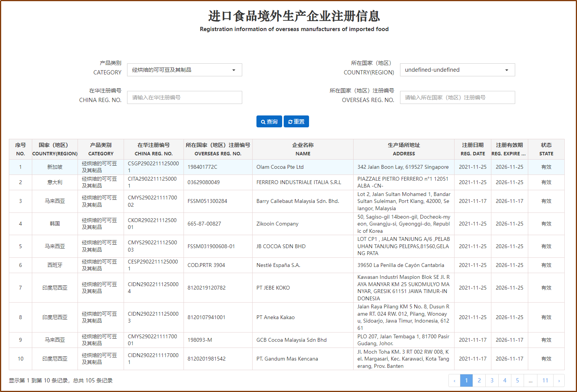The height and width of the screenshot is (392, 577).
Task: Click the PLO 207, Jalan Tembaga address cell
Action: pos(403,340)
